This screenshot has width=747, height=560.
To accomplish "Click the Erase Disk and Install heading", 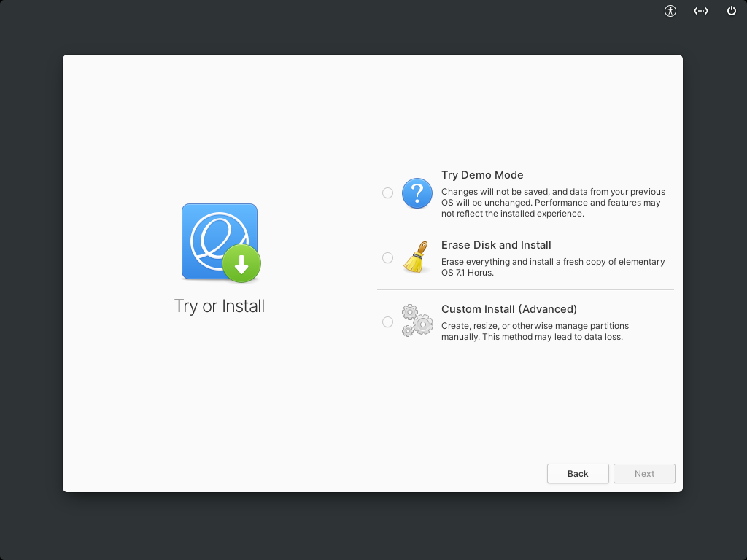I will coord(496,245).
